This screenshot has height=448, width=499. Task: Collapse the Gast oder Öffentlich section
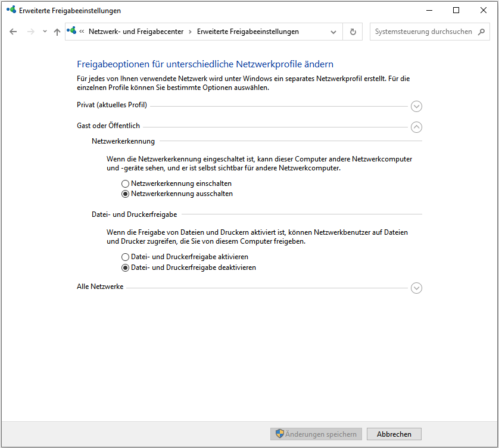[x=416, y=127]
